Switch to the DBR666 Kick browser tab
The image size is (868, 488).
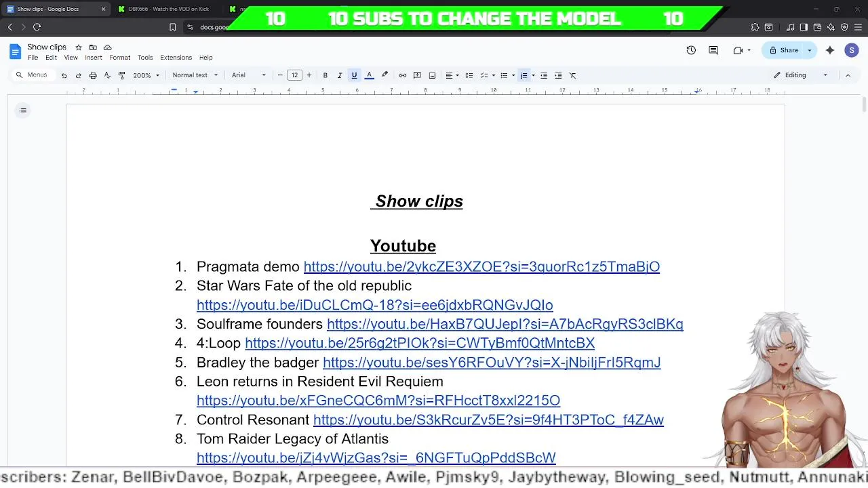(168, 9)
